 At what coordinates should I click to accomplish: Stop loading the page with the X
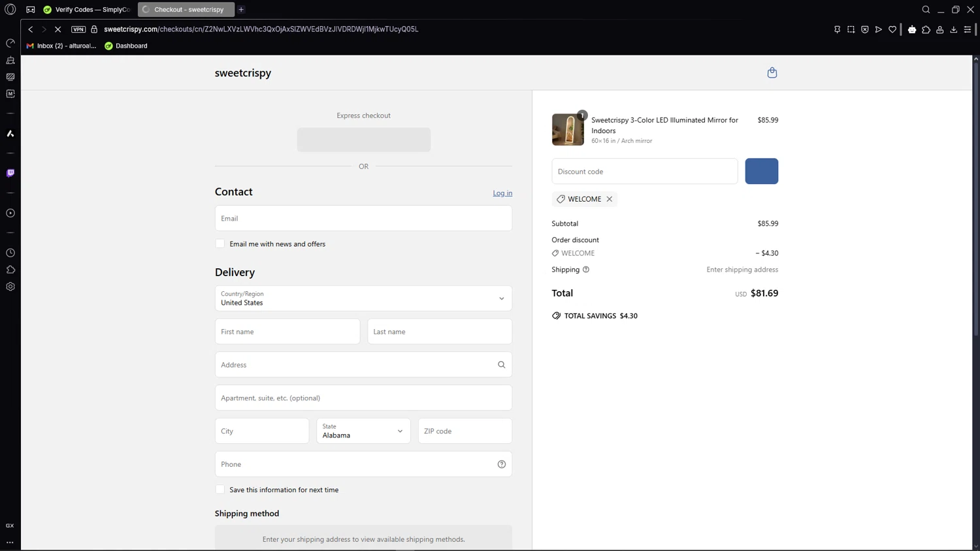pyautogui.click(x=57, y=29)
